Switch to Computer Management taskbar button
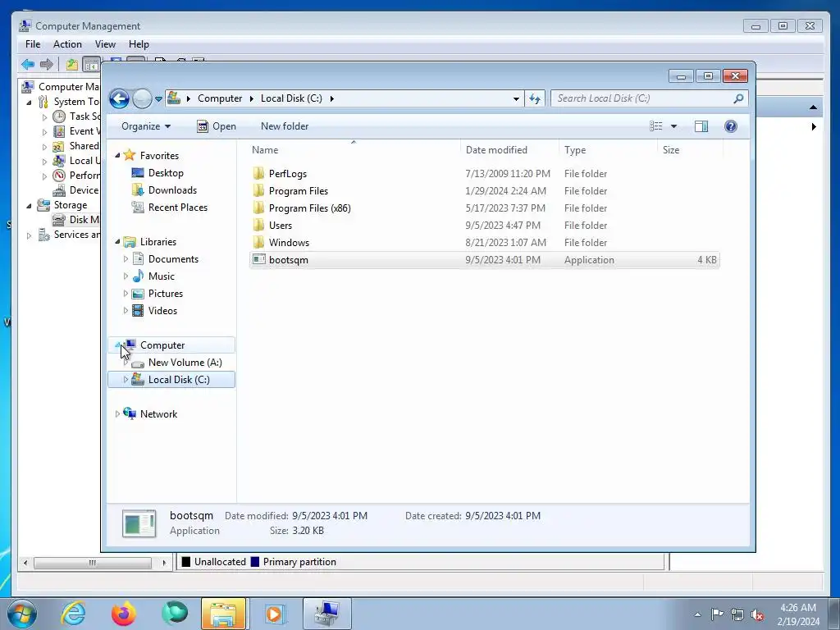Screen dimensions: 840x630 coord(326,614)
